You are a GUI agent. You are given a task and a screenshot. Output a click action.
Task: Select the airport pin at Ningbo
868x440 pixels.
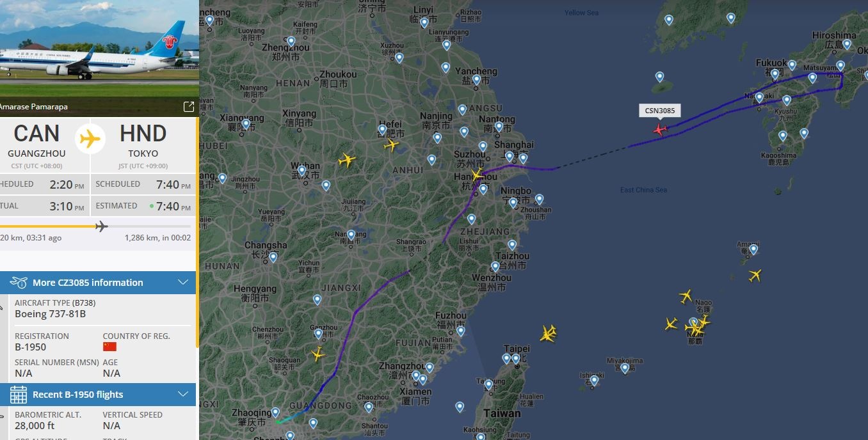click(513, 203)
